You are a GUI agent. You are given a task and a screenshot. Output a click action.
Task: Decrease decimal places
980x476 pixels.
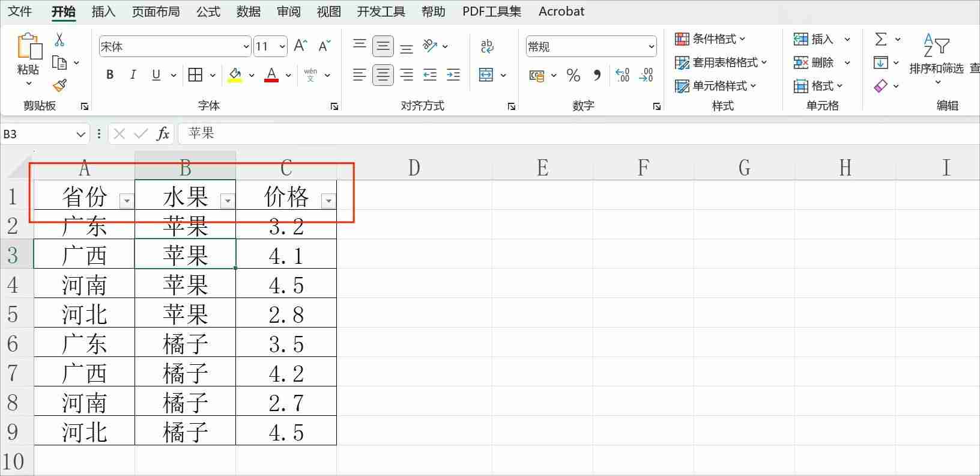pyautogui.click(x=646, y=75)
